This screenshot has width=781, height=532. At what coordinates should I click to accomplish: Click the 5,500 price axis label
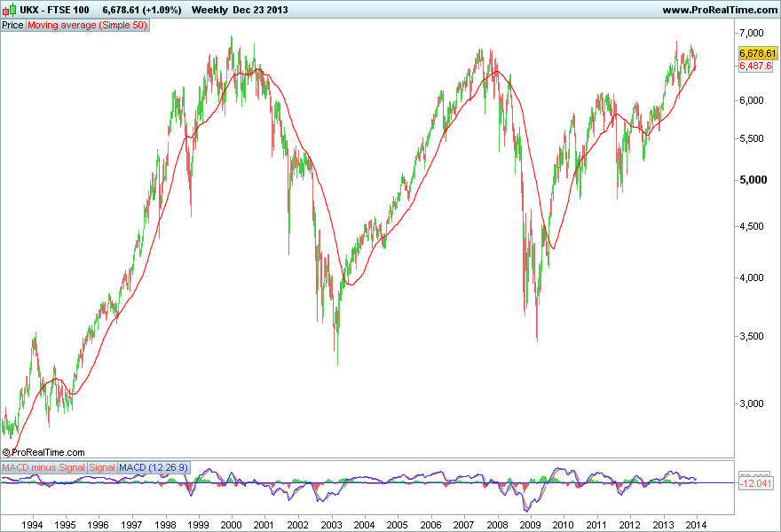752,138
